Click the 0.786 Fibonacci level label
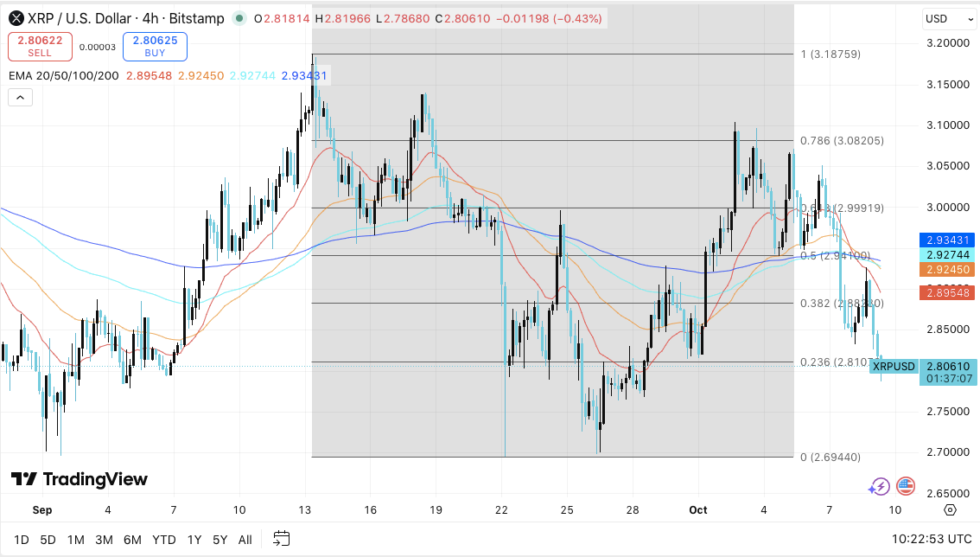The width and height of the screenshot is (980, 557). pos(841,140)
